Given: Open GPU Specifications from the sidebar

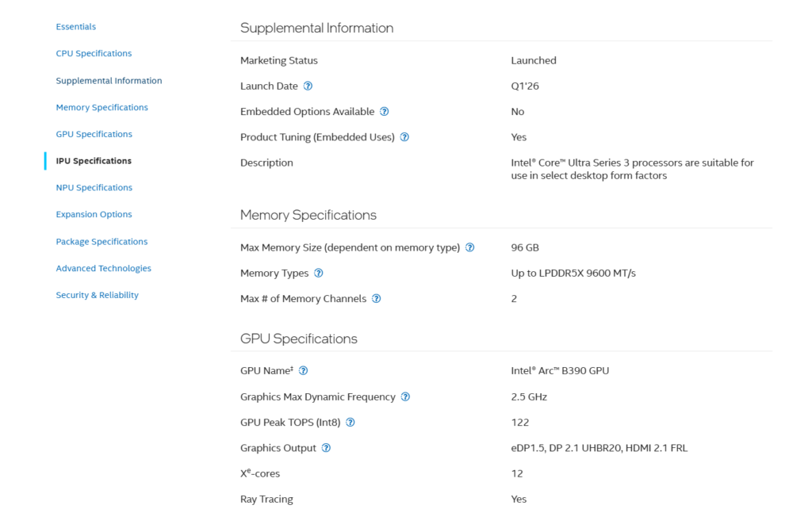Looking at the screenshot, I should (94, 134).
